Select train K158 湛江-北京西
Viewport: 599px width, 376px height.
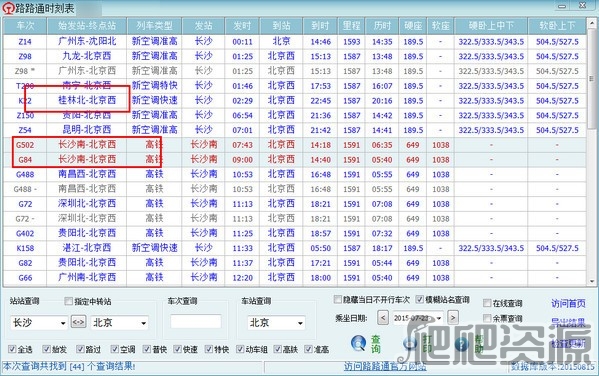[294, 248]
